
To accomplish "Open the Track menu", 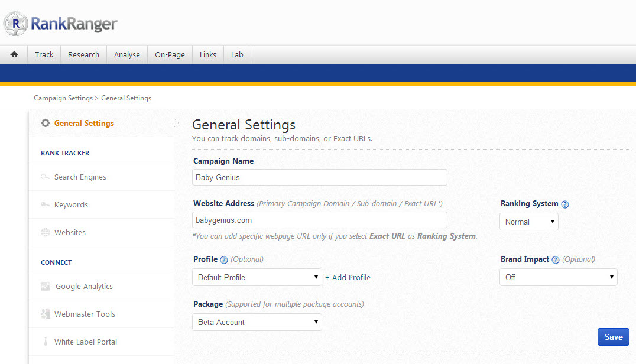I will [44, 54].
